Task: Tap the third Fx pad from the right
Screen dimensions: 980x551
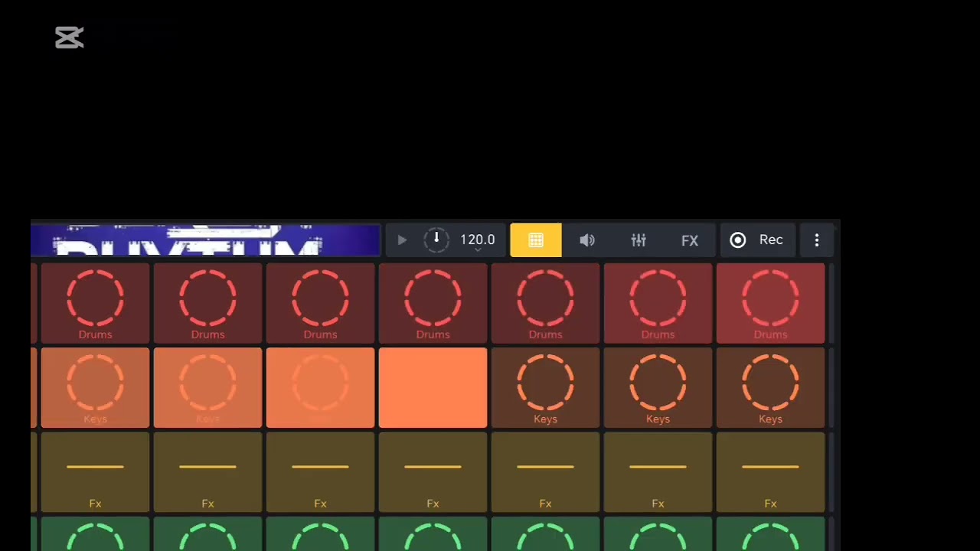Action: (545, 472)
